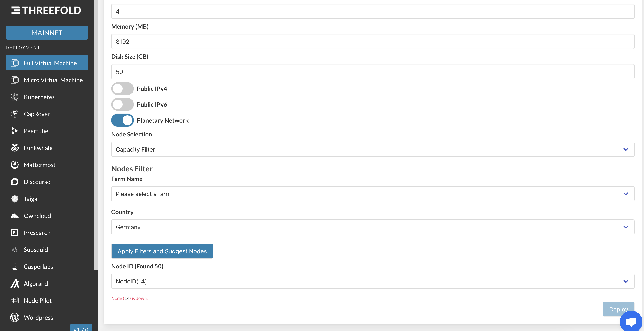Image resolution: width=644 pixels, height=331 pixels.
Task: Click the 'Nodes Filter' heading
Action: point(132,169)
